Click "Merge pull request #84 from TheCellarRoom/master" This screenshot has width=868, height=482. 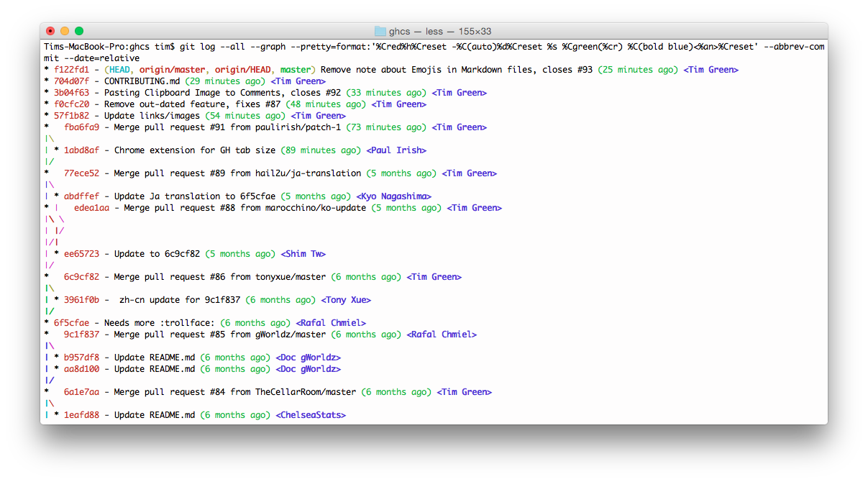coord(235,392)
